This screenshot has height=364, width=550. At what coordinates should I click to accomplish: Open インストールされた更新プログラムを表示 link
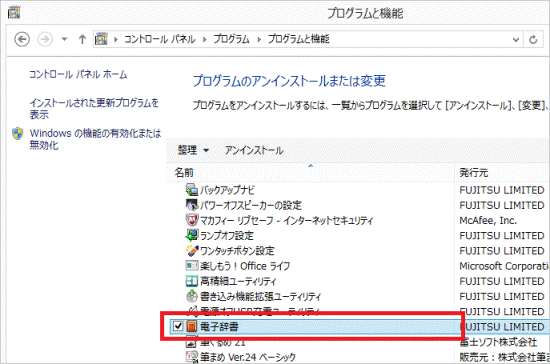(x=94, y=108)
